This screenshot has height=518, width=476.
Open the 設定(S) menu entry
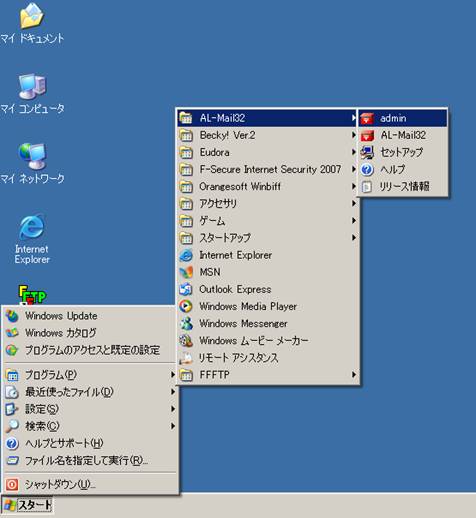coord(90,409)
